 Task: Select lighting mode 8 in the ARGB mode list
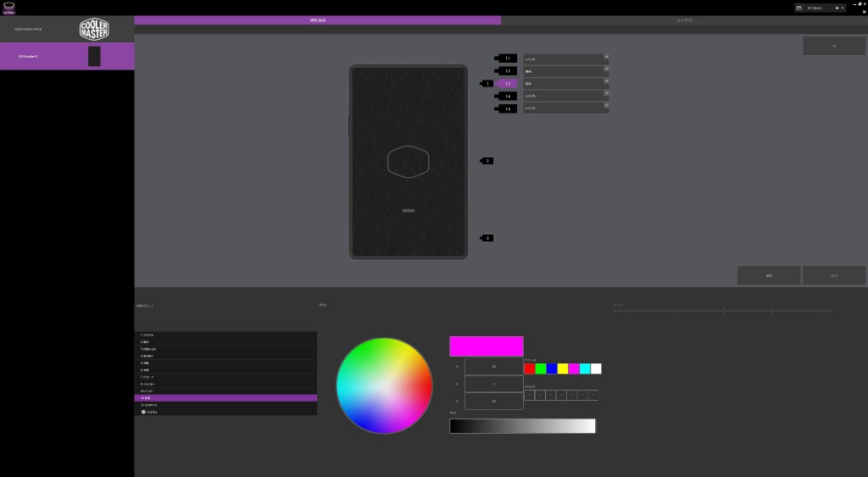coord(225,384)
